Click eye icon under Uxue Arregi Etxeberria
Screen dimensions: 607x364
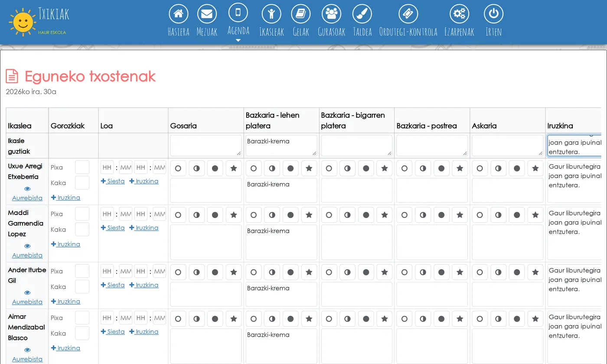(27, 189)
